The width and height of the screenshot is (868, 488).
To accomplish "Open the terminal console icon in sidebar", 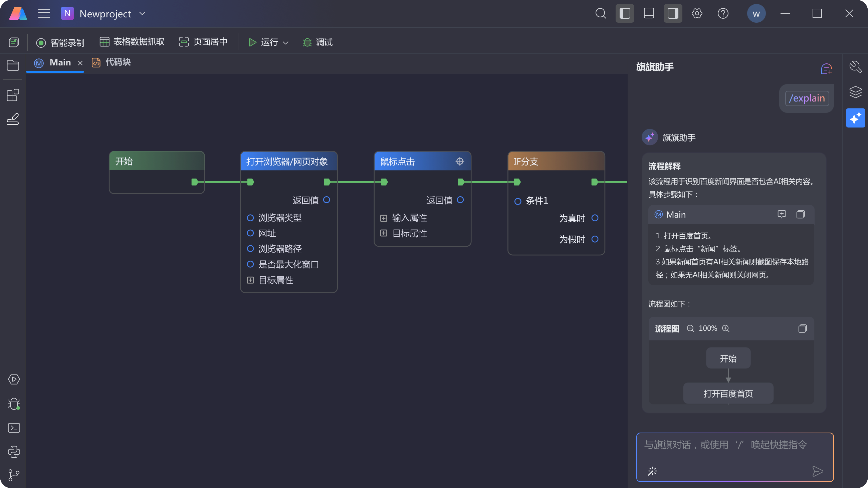I will tap(14, 428).
